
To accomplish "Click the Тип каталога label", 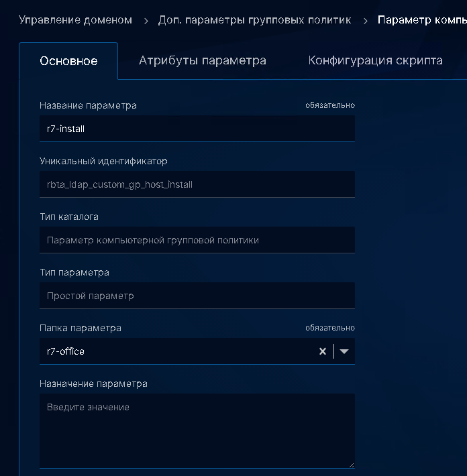I will pos(69,217).
